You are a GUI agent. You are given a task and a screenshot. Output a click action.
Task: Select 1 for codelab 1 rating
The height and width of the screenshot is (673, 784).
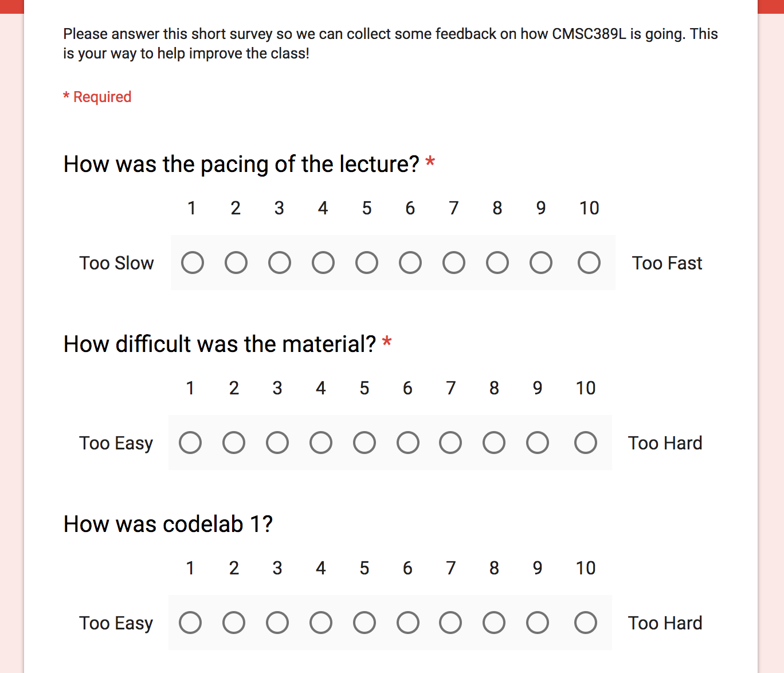click(190, 623)
